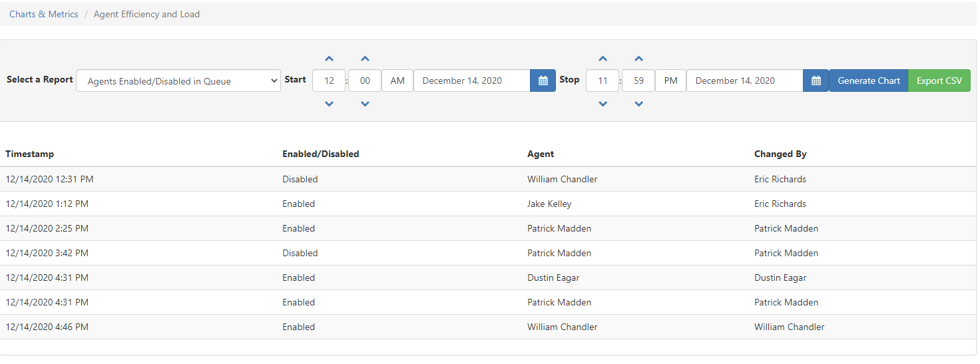Increase the Stop hour with up chevron
This screenshot has width=980, height=364.
tap(603, 59)
